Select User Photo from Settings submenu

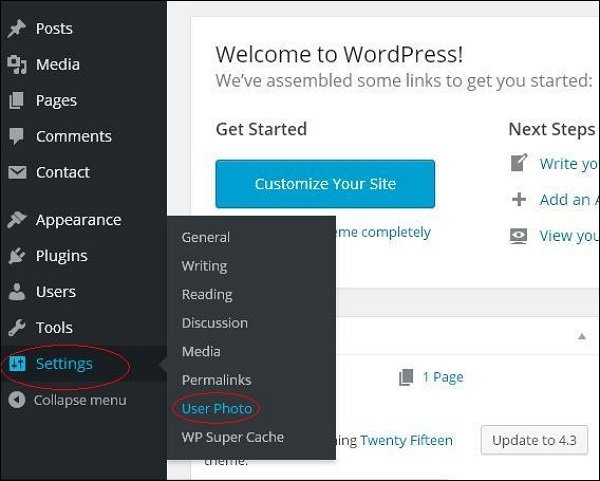click(216, 409)
